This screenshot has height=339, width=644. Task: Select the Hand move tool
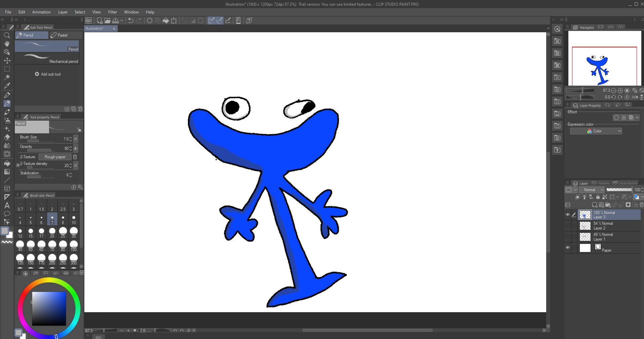tap(7, 44)
